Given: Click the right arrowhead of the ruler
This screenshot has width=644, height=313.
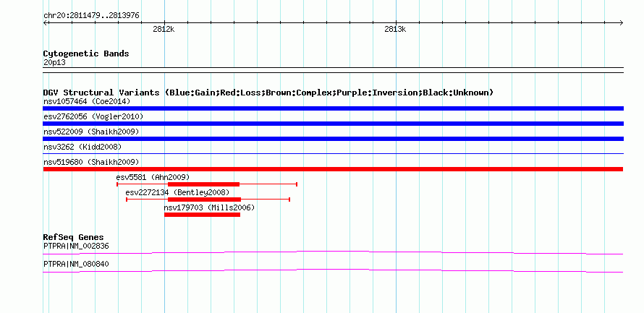Looking at the screenshot, I should click(x=622, y=23).
